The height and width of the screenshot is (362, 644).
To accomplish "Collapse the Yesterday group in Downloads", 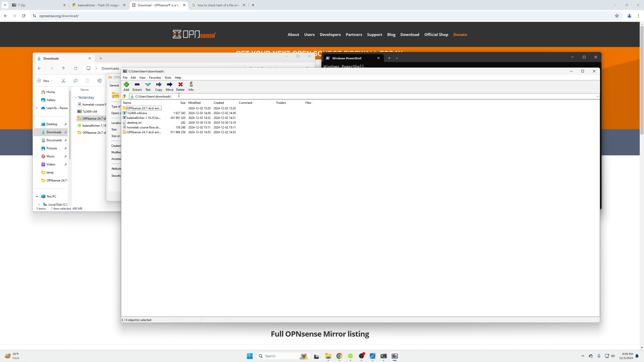I will (76, 98).
